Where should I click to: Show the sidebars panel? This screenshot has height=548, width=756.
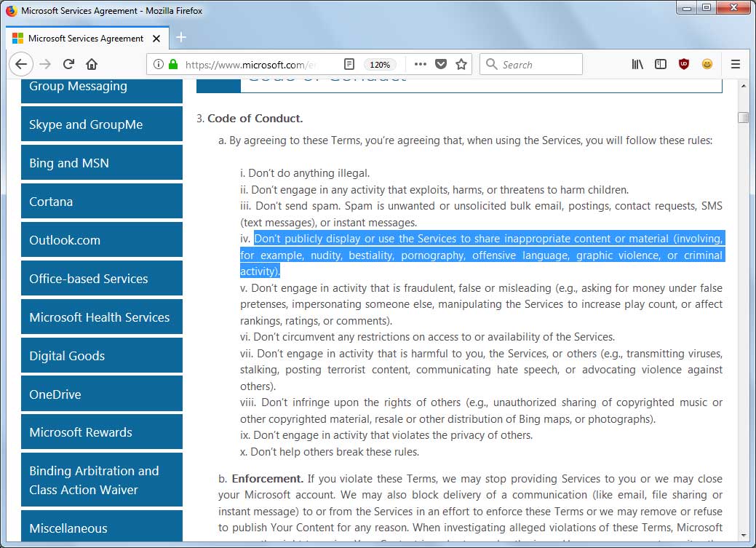[661, 64]
